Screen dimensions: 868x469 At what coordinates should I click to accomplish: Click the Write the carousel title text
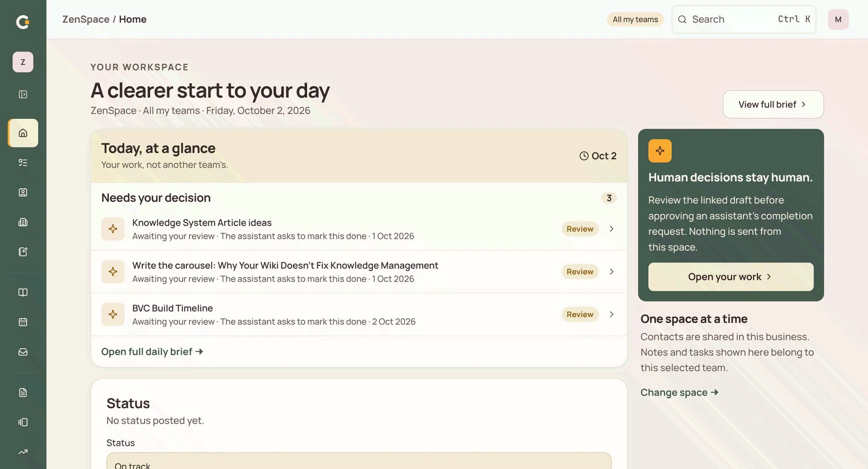285,266
